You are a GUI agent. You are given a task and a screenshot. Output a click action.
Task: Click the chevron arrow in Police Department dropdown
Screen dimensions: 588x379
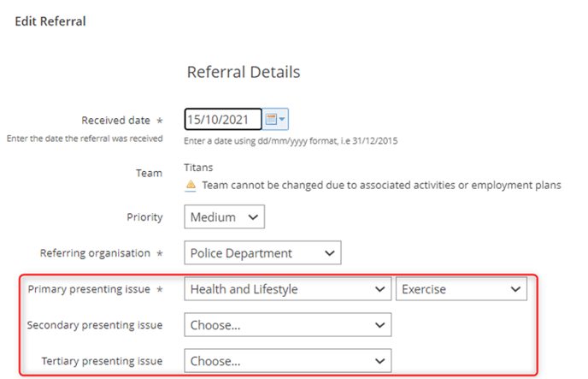point(330,253)
